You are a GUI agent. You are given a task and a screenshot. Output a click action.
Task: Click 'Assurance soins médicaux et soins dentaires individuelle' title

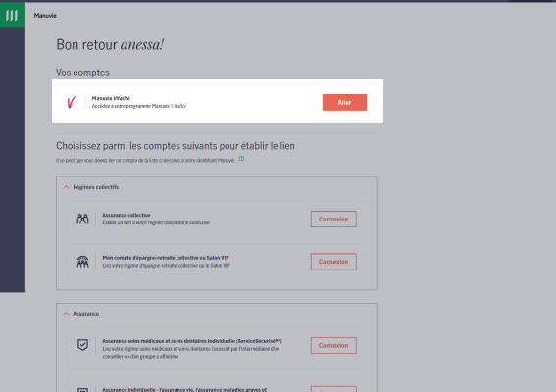pos(192,341)
